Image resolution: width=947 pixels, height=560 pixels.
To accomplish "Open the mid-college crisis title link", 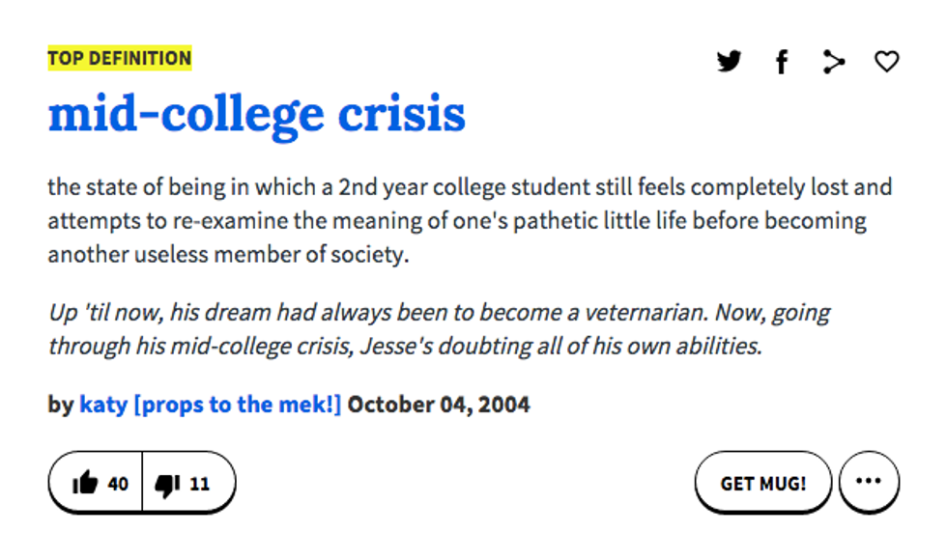I will 256,114.
